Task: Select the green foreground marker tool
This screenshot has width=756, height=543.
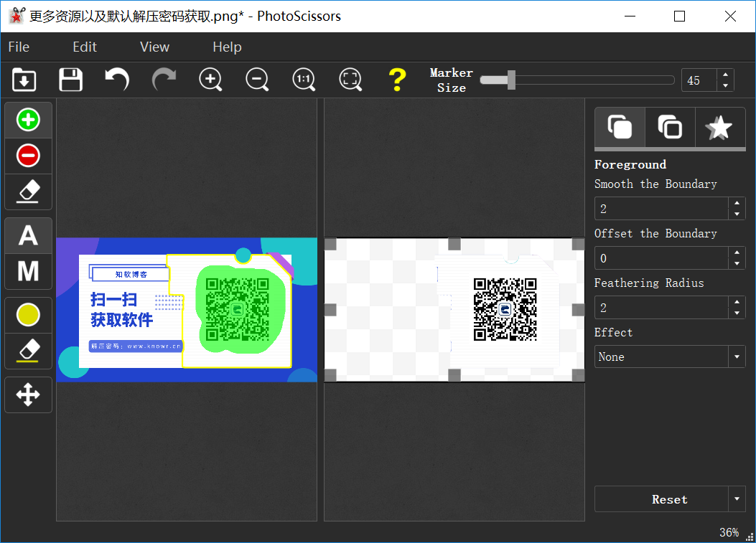Action: point(28,120)
